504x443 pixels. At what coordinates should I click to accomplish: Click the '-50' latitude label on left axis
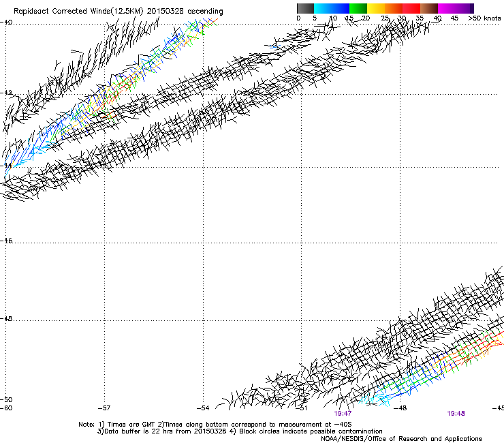6,399
